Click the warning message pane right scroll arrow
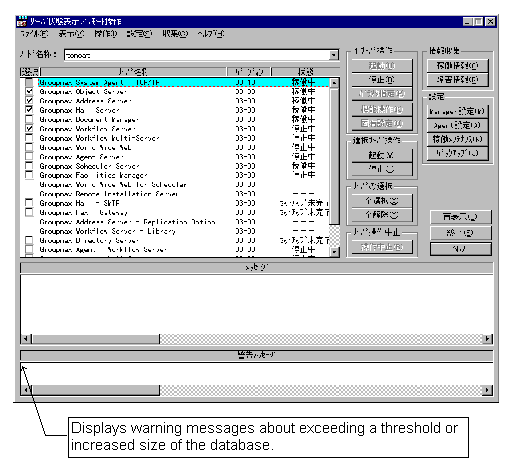 (x=488, y=390)
